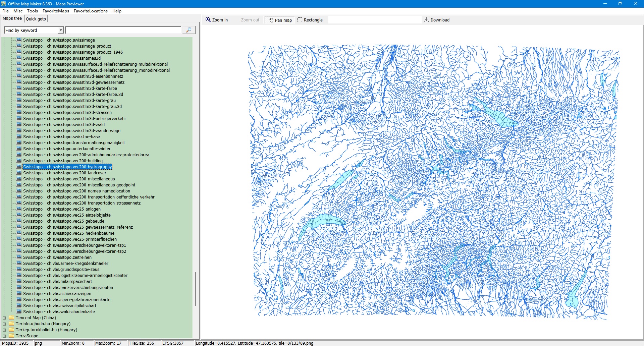Expand the Terinfo.ujbuda.hu (Hungary) node

4,324
